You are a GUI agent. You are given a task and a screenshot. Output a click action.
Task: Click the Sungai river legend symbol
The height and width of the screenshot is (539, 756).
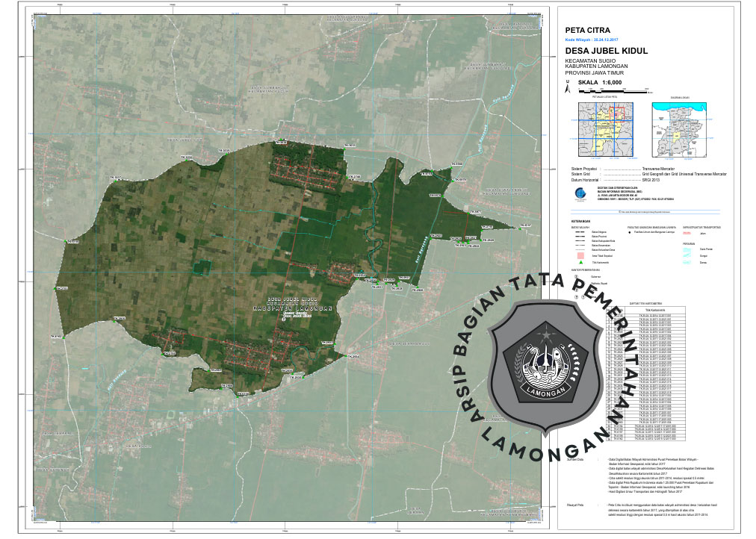tap(687, 254)
